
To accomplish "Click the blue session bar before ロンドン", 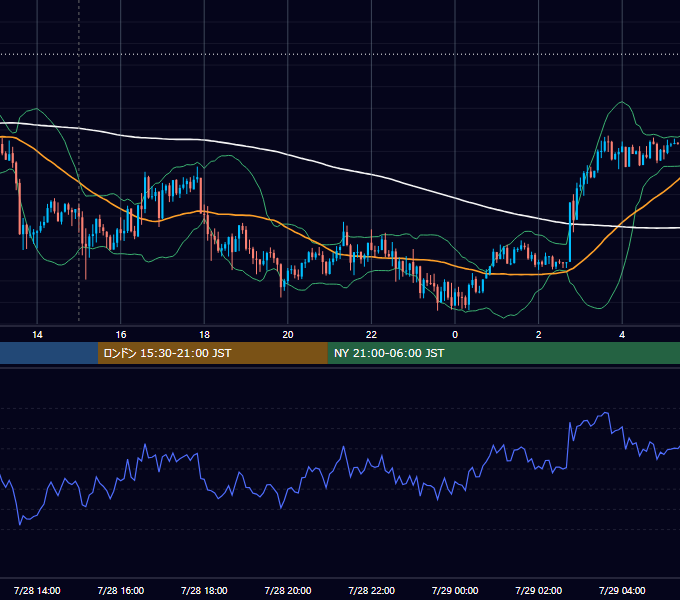I will click(x=49, y=353).
